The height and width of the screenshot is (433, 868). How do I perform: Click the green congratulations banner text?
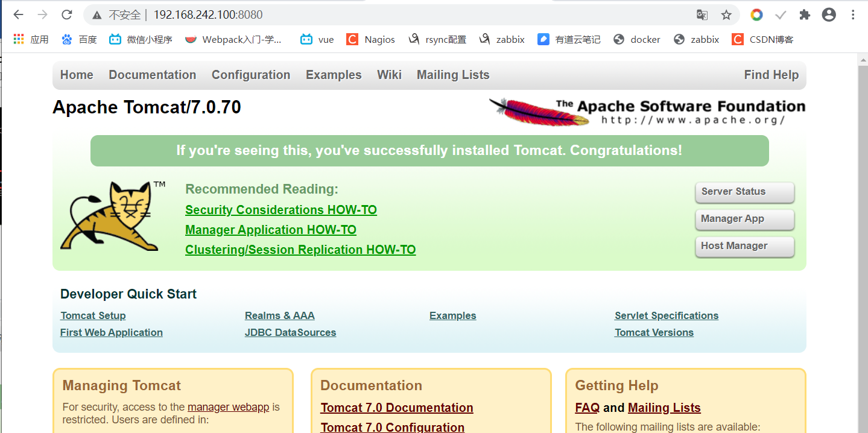click(x=429, y=150)
